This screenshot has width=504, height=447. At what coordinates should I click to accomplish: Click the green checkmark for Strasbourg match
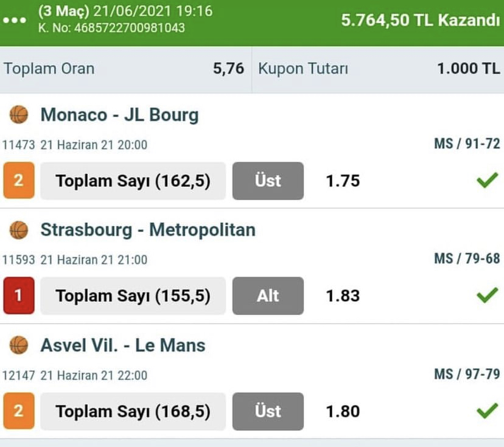(x=487, y=296)
